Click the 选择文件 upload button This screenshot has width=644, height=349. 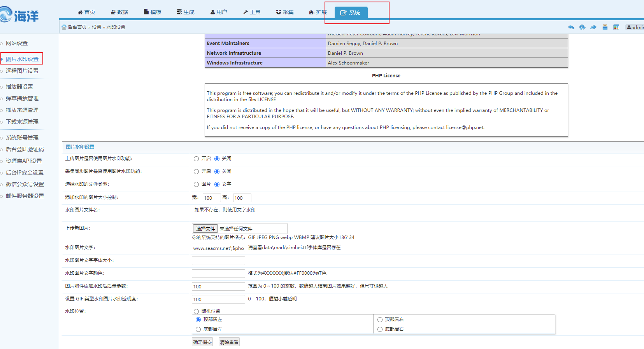pos(205,229)
